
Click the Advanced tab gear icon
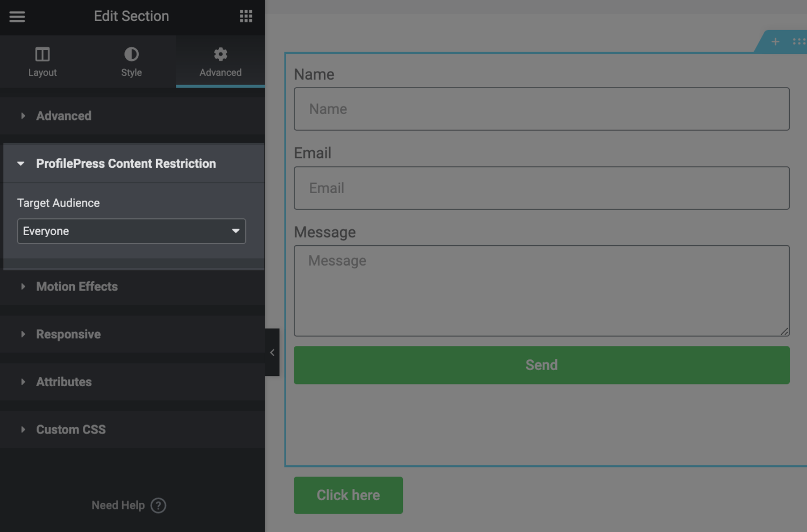(x=220, y=54)
